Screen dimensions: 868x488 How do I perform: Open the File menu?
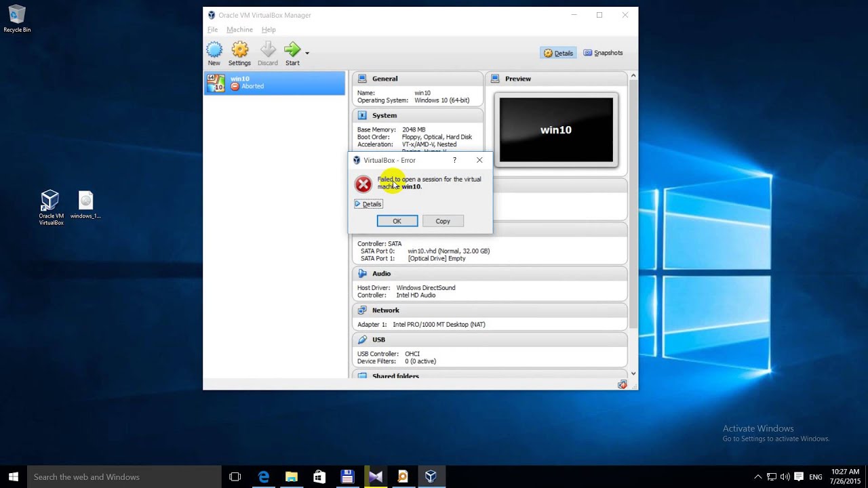pos(212,30)
